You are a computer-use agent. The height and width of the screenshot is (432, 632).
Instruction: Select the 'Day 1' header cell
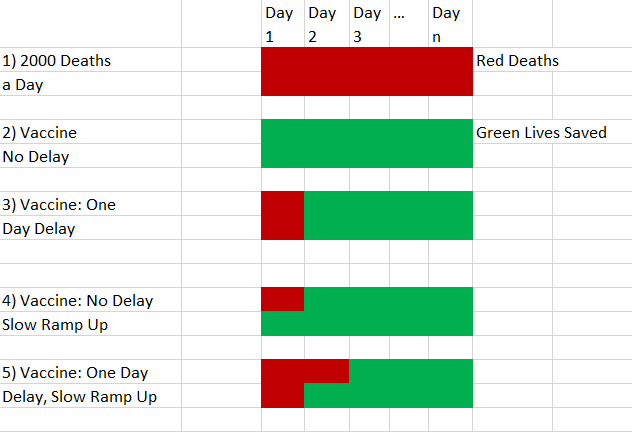pos(283,24)
